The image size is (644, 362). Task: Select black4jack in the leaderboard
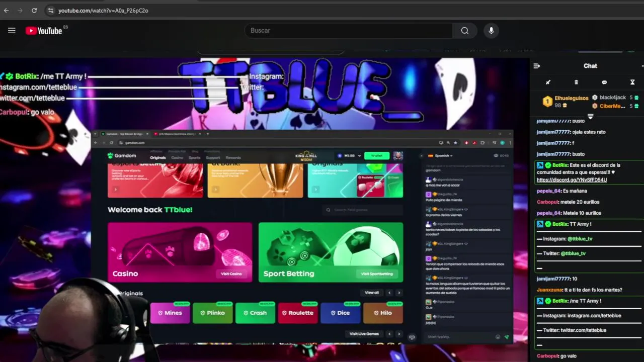tap(613, 98)
